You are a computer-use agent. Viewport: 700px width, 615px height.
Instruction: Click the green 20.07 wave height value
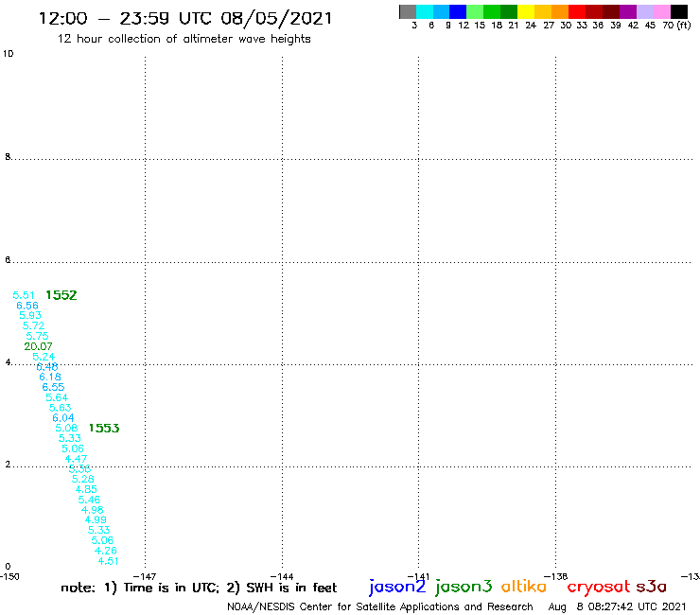pos(38,346)
